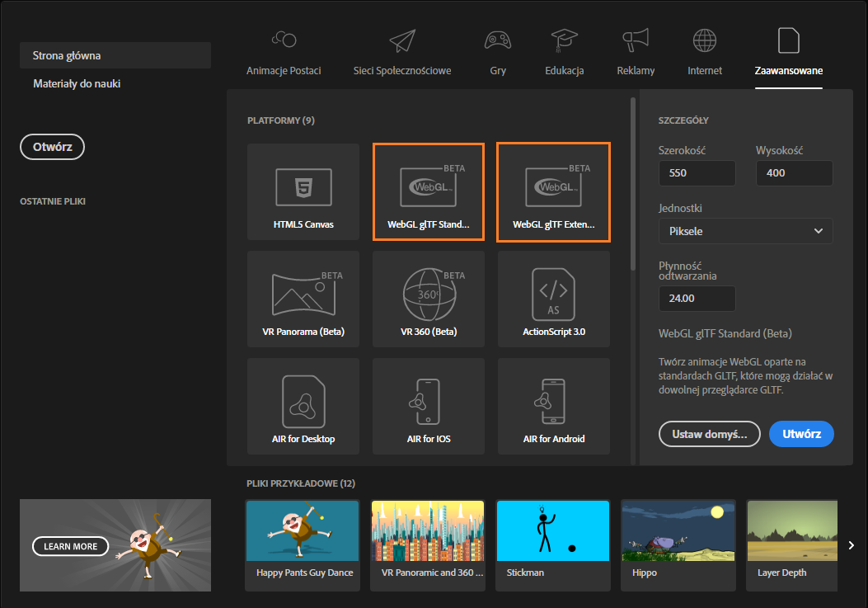Image resolution: width=868 pixels, height=608 pixels.
Task: Select AIR for Android platform
Action: pos(553,406)
